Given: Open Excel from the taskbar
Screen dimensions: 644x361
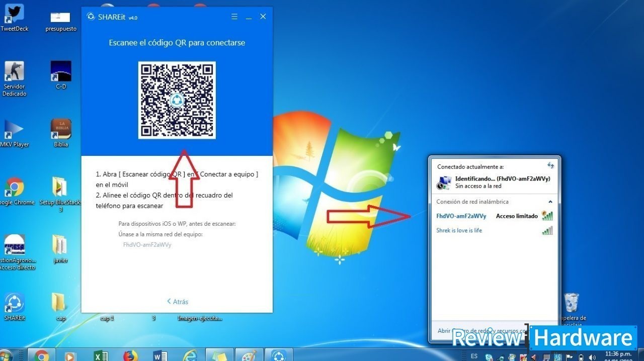Looking at the screenshot, I should point(101,355).
